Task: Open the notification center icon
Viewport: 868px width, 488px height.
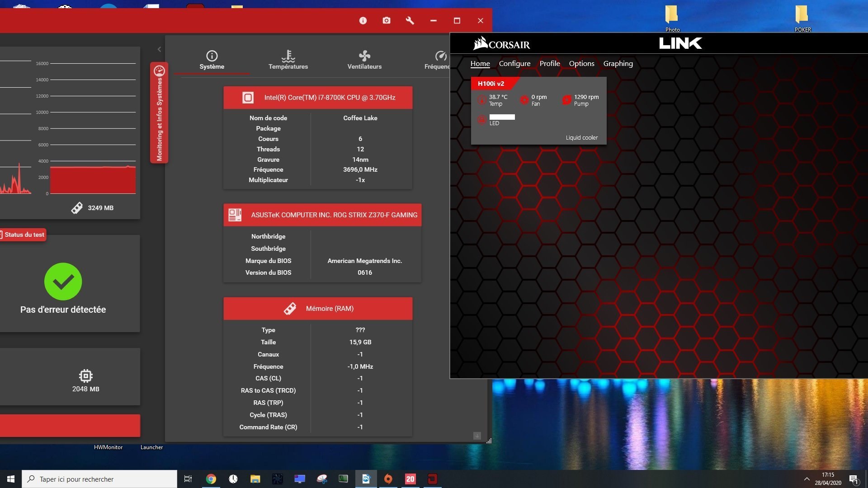Action: coord(854,479)
